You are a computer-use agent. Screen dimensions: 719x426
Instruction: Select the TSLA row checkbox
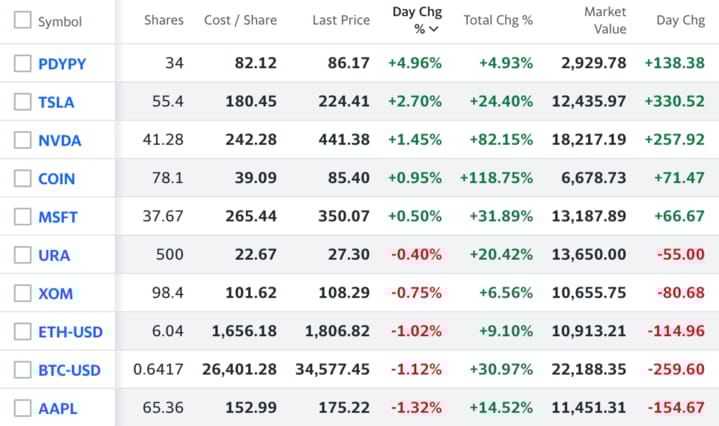[22, 102]
